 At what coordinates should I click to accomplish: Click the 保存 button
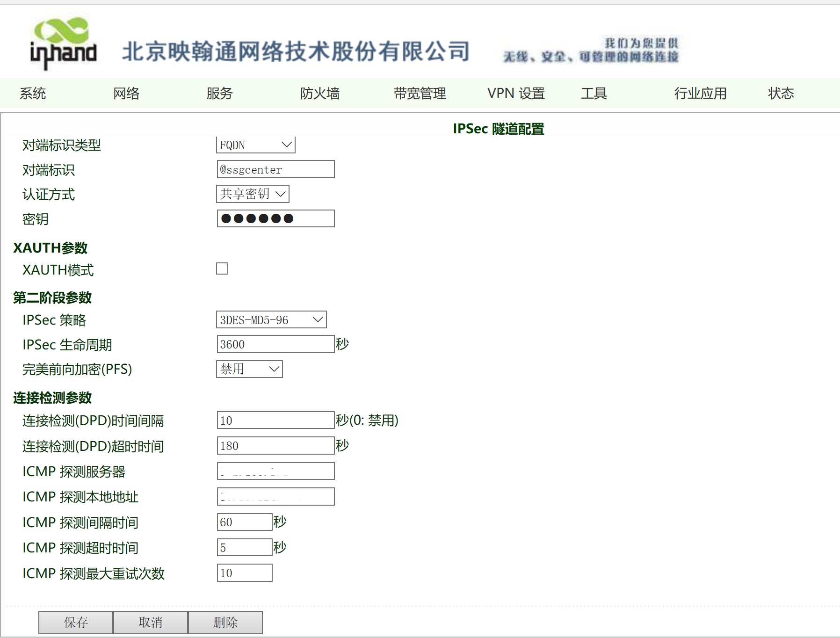pos(76,622)
